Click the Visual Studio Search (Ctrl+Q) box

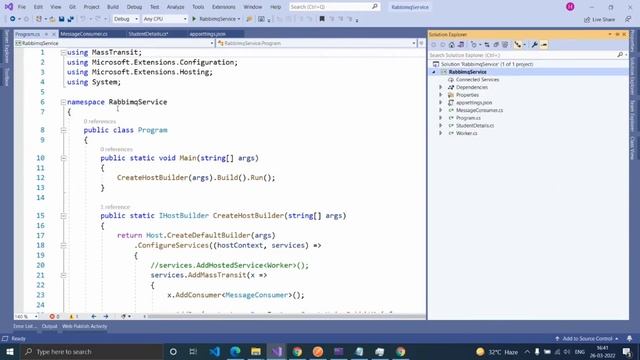[334, 7]
